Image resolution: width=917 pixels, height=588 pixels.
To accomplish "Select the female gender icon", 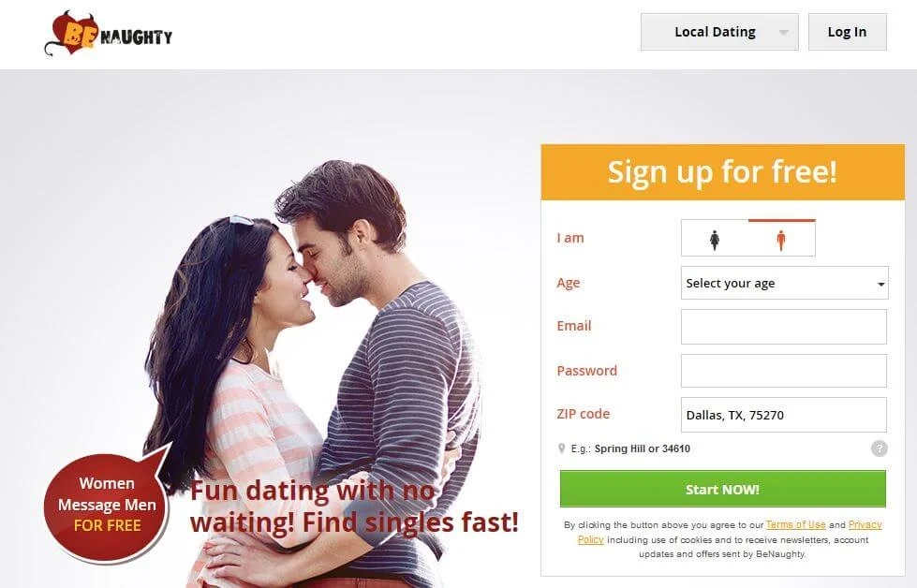I will pyautogui.click(x=715, y=240).
